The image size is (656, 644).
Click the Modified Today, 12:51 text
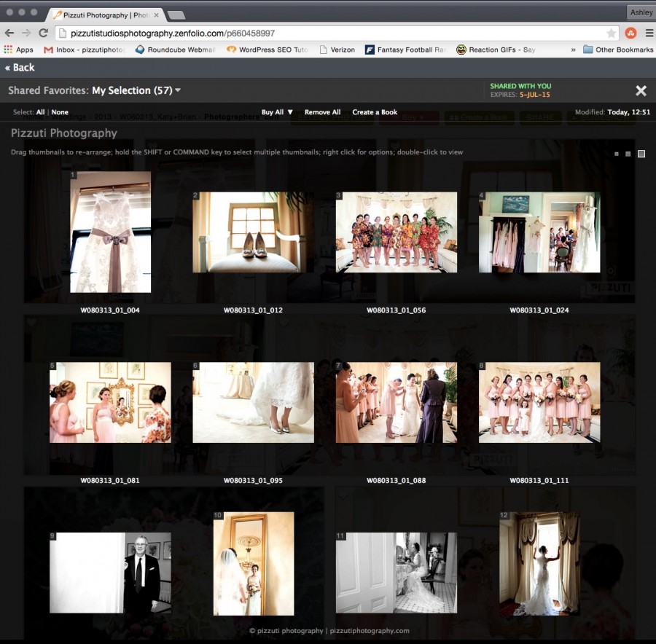(x=612, y=112)
